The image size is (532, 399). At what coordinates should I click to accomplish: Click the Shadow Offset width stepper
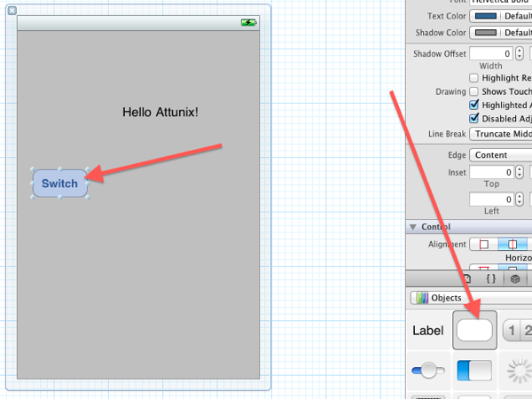click(x=520, y=53)
